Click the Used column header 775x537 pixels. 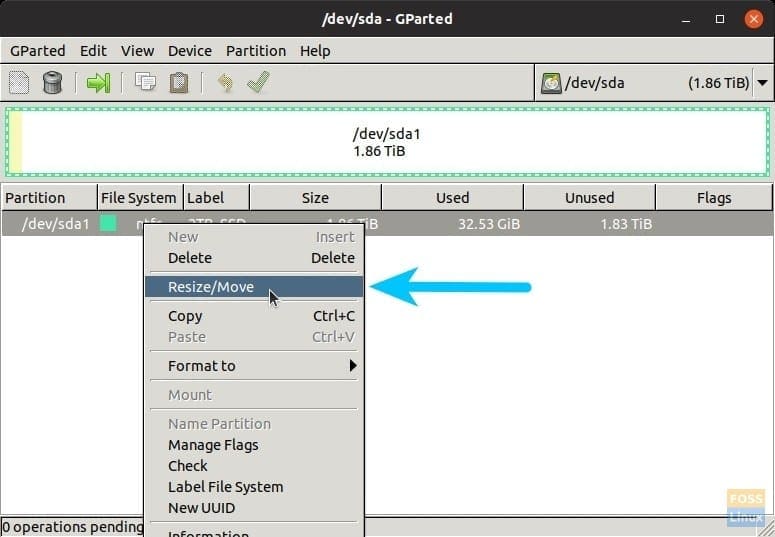pyautogui.click(x=452, y=198)
